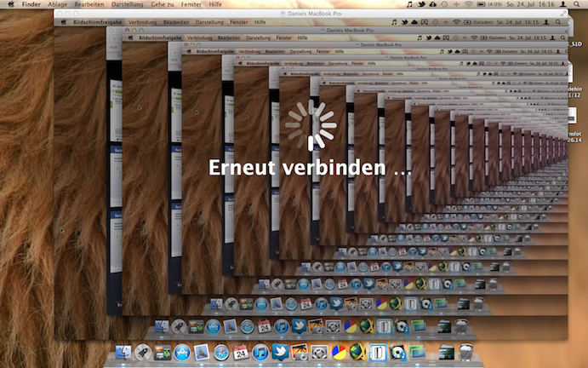Open the Ablage menu
This screenshot has height=368, width=588.
pyautogui.click(x=57, y=4)
